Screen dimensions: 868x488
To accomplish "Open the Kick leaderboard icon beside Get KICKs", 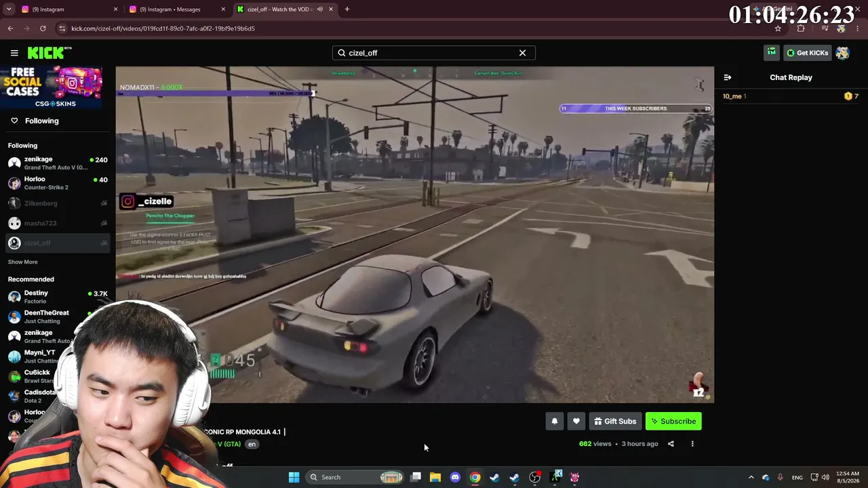I will 771,53.
